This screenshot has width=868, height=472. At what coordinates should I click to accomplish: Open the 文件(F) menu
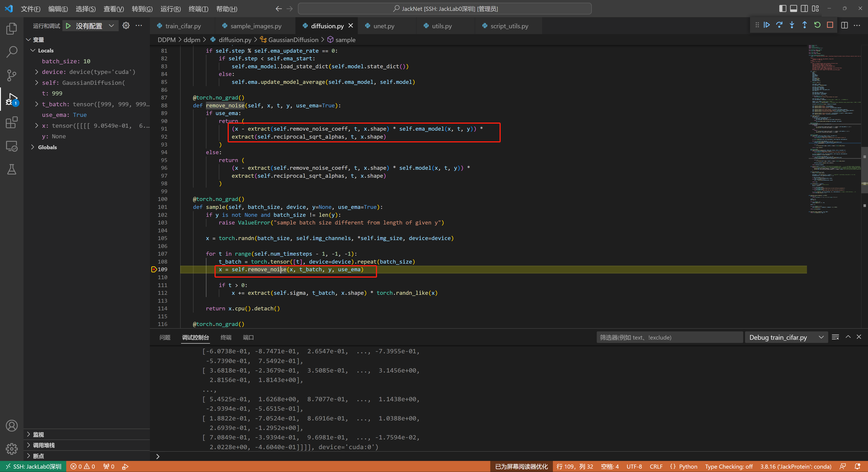(x=31, y=9)
